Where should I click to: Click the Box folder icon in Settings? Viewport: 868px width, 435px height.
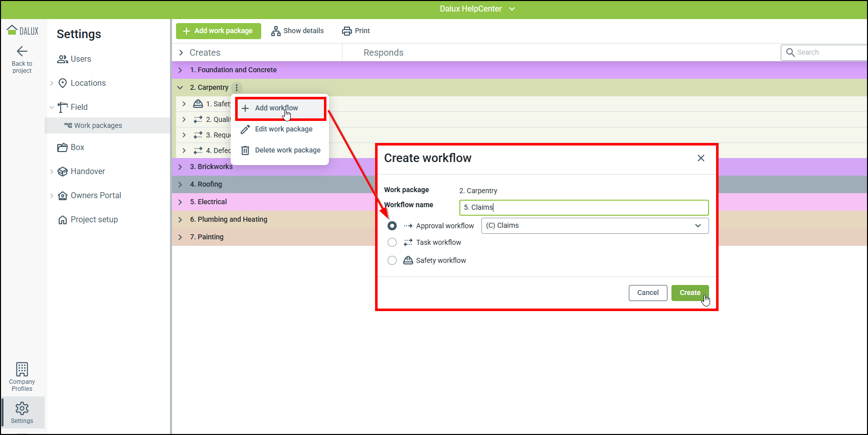pos(63,148)
